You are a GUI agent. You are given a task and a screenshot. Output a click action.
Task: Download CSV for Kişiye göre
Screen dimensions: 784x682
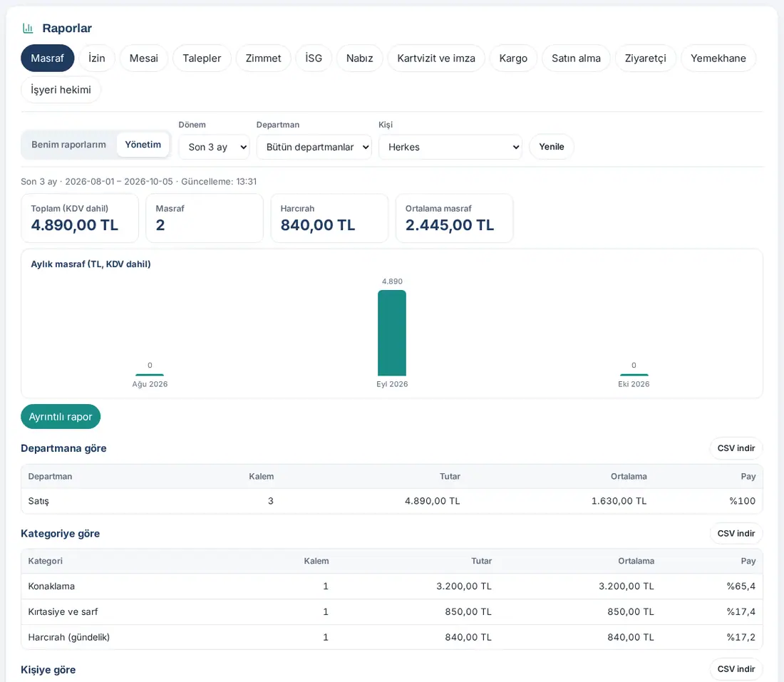coord(736,669)
